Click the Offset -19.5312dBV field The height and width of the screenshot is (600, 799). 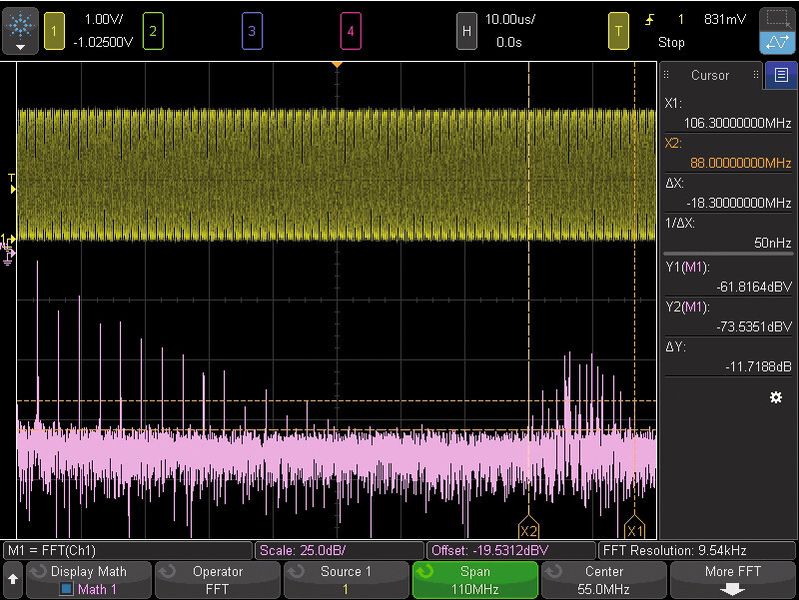click(511, 550)
